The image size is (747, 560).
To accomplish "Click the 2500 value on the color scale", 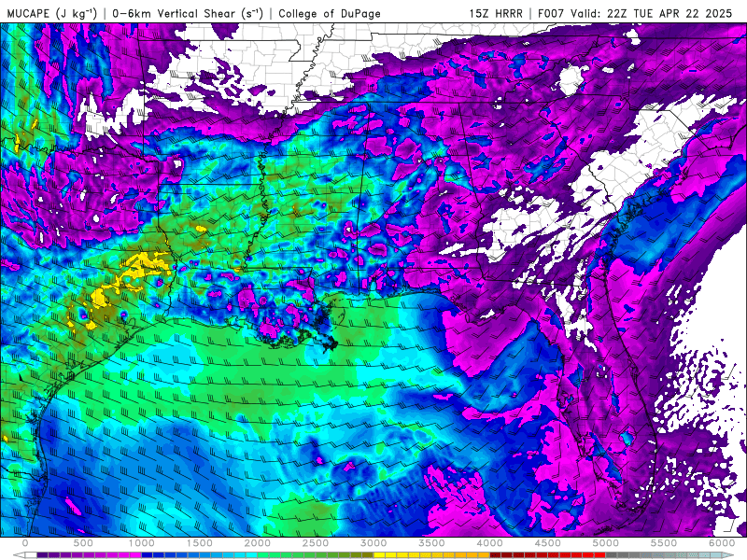I will pos(316,543).
